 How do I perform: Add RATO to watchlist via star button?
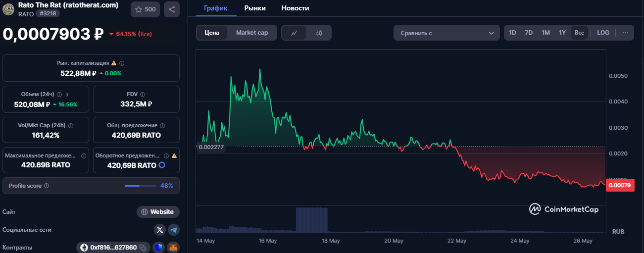tap(145, 9)
